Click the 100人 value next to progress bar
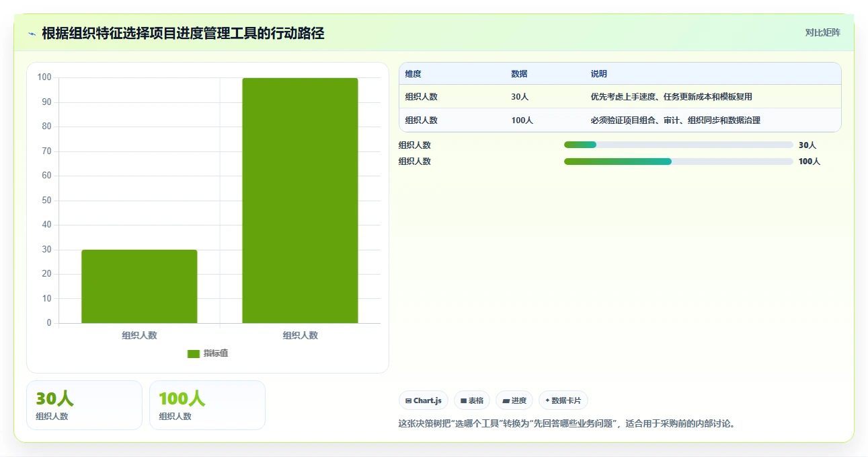 click(810, 162)
